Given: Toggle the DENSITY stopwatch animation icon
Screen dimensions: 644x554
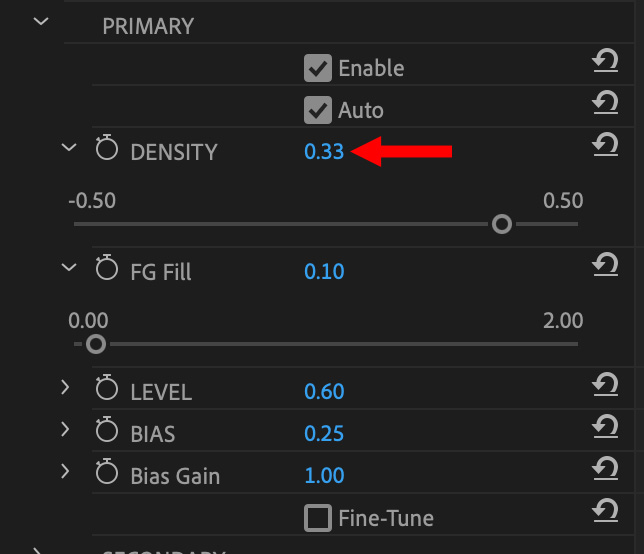Looking at the screenshot, I should click(x=106, y=151).
